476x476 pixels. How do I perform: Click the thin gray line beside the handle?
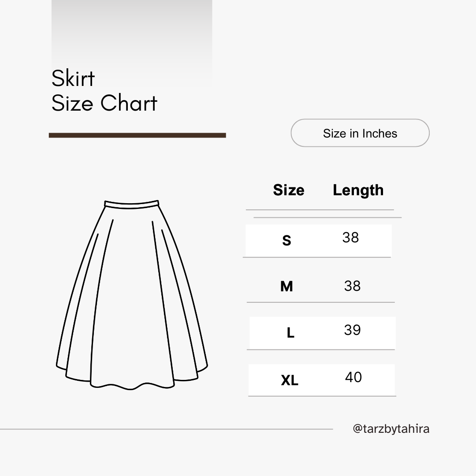[166, 429]
